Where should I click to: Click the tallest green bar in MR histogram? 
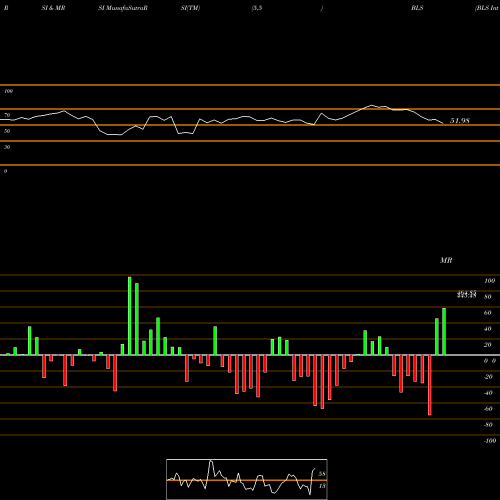130,316
